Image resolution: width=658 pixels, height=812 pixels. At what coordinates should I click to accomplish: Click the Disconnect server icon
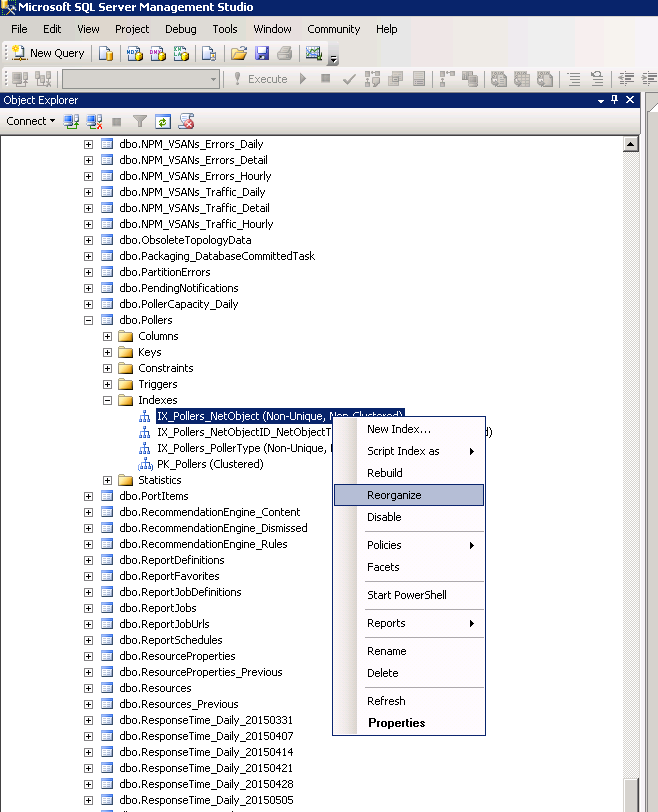[94, 122]
